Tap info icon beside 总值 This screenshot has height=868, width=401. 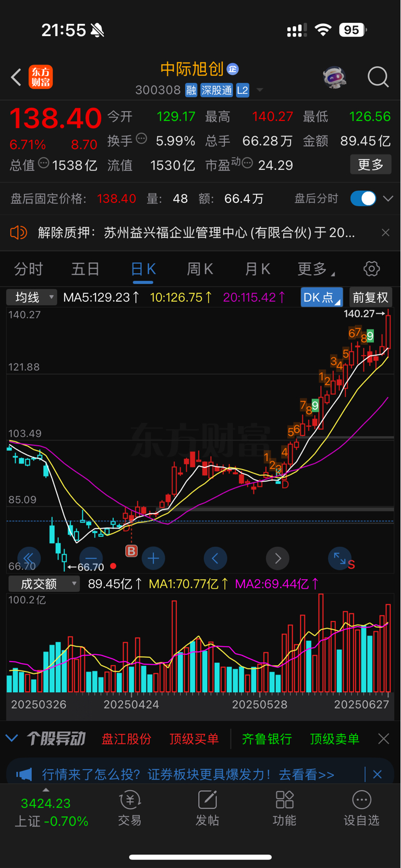[x=43, y=163]
